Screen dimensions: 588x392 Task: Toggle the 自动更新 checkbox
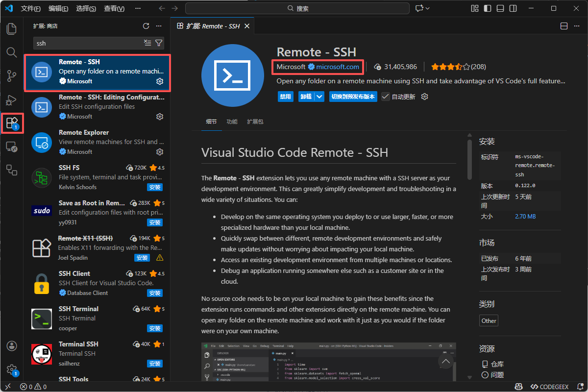point(386,97)
